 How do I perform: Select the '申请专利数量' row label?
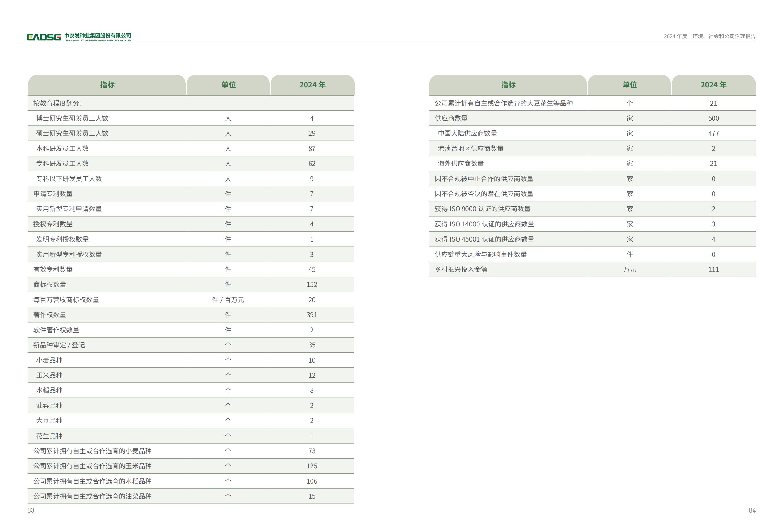[53, 194]
